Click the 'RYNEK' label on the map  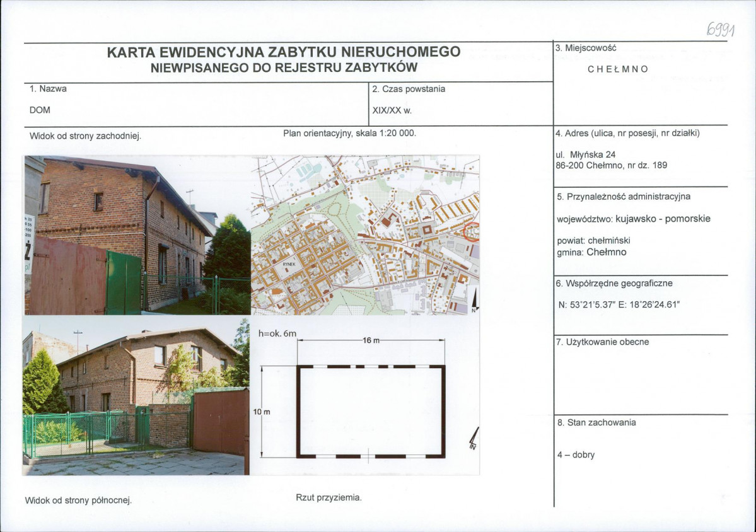click(x=289, y=265)
